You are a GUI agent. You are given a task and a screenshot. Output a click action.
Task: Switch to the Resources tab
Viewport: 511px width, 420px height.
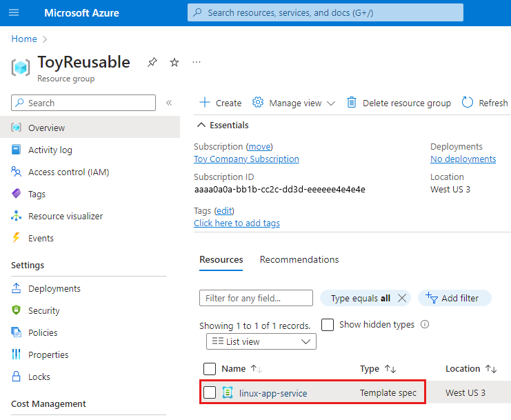point(221,260)
